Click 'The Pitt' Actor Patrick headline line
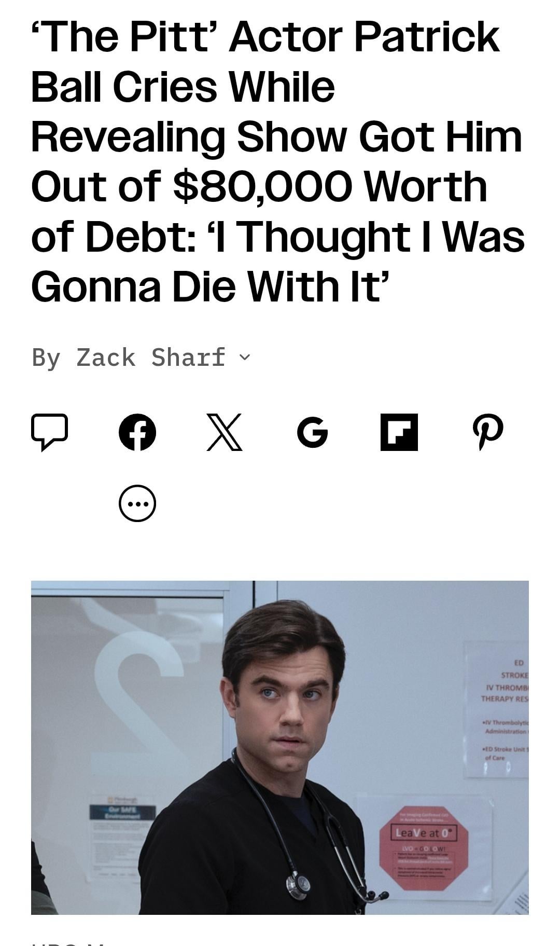Viewport: 560px width, 946px height. click(265, 37)
